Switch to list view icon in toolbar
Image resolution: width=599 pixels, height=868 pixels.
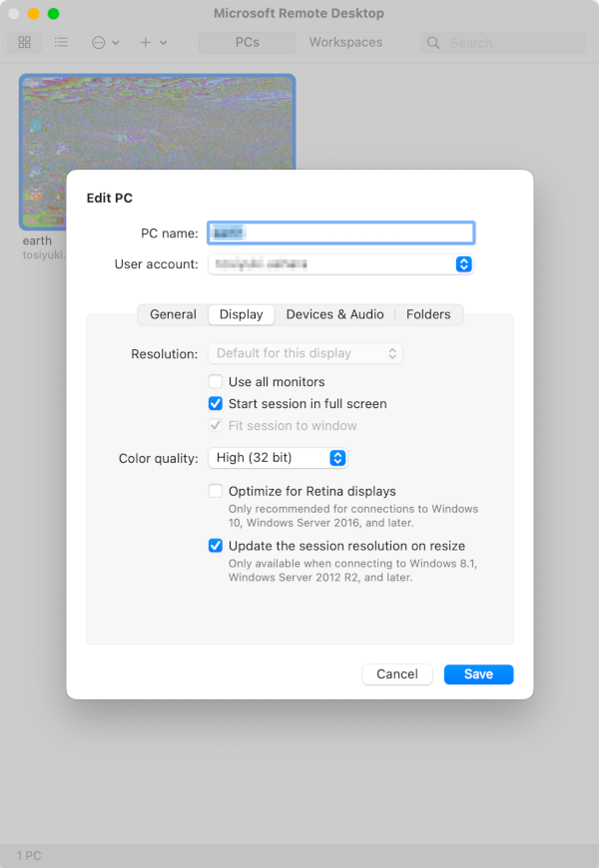click(61, 43)
